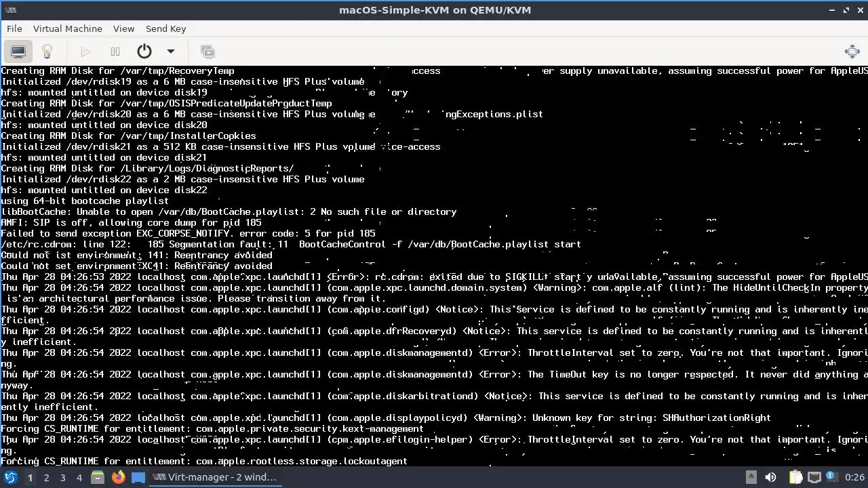The width and height of the screenshot is (868, 488).
Task: Open the Virtual Machine menu
Action: click(68, 28)
